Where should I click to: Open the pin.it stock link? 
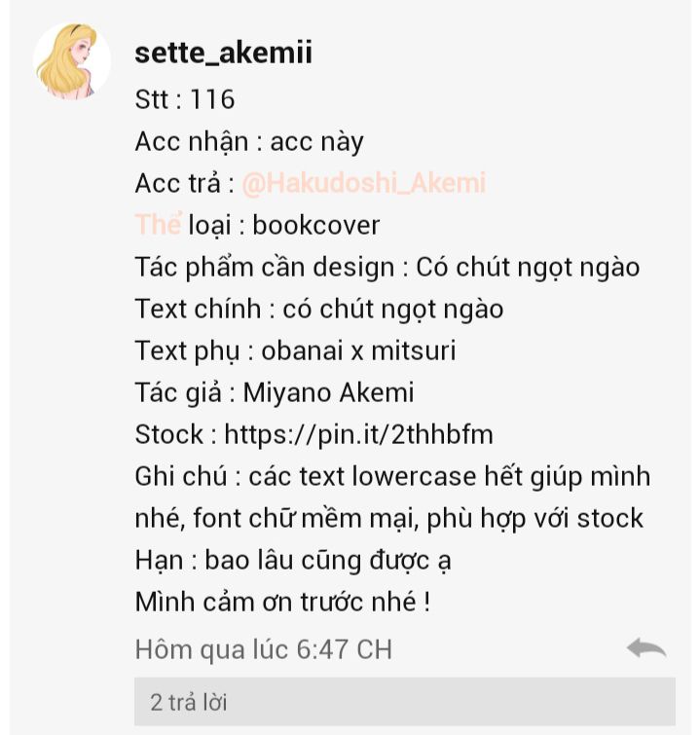[x=358, y=434]
